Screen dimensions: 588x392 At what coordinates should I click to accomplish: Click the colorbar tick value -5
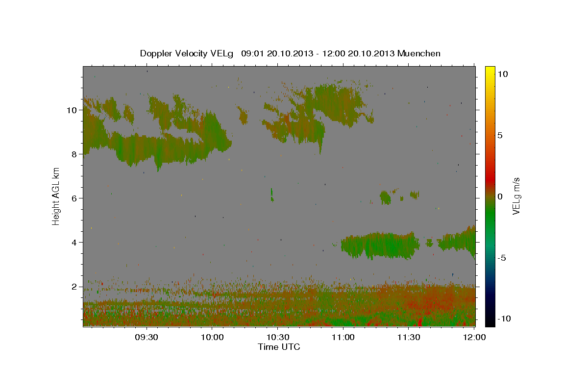click(x=502, y=258)
